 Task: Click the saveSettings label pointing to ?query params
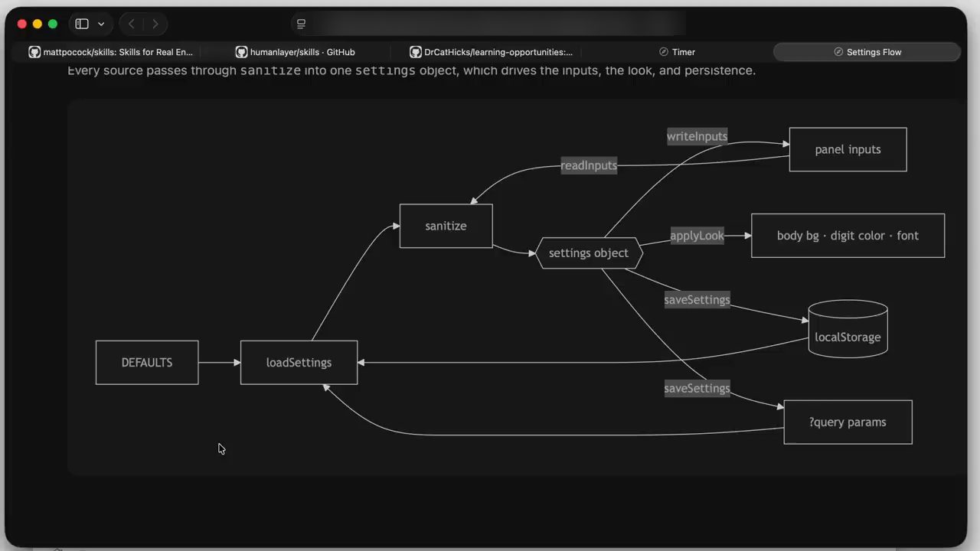click(697, 389)
